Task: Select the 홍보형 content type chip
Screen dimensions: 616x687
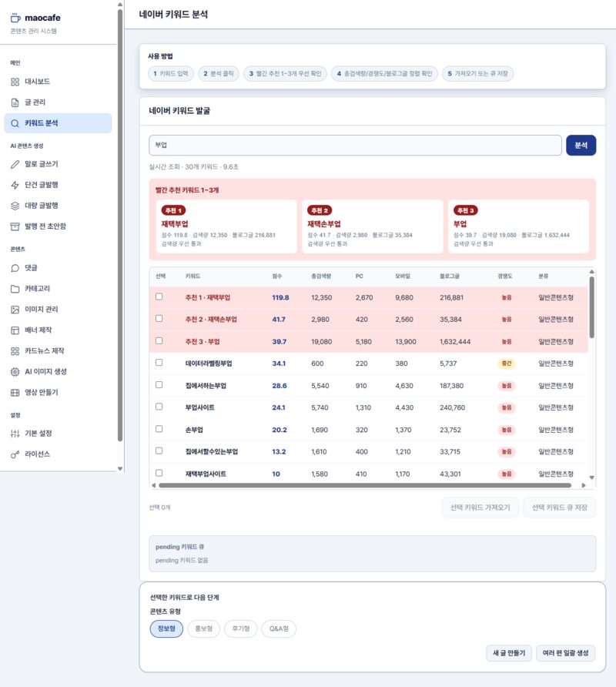Action: tap(204, 628)
